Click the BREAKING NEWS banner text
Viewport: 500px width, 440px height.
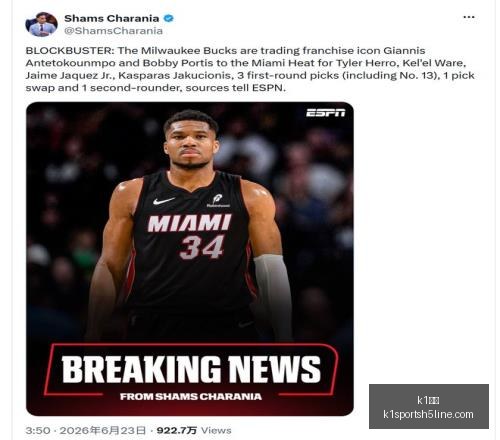point(191,369)
